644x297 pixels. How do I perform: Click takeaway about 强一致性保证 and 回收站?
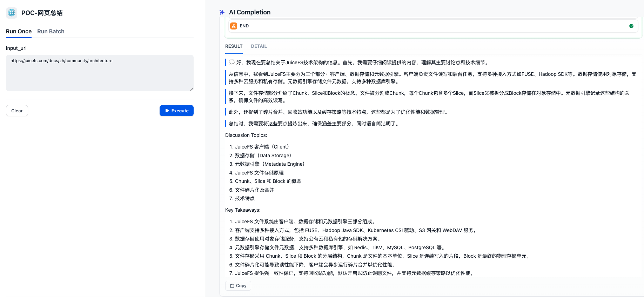tap(355, 273)
